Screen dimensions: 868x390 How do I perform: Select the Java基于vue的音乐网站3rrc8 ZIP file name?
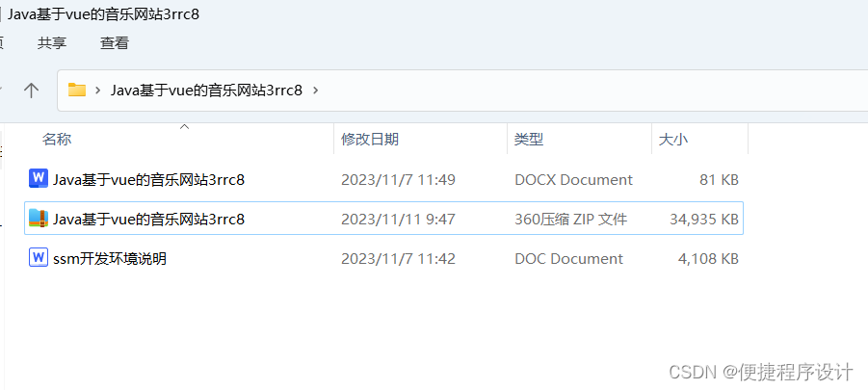coord(149,219)
